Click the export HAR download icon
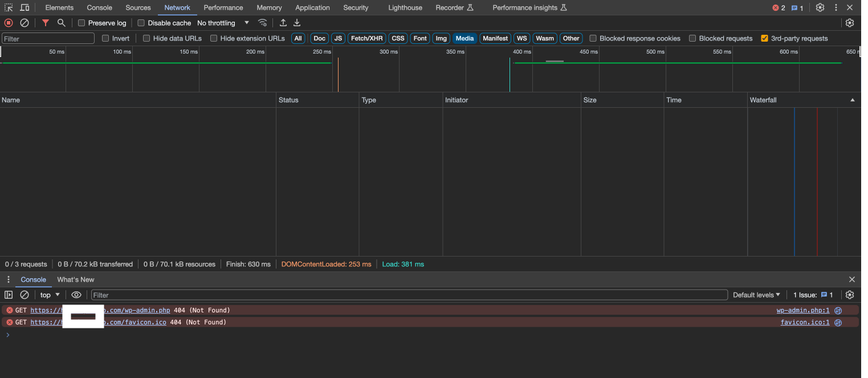This screenshot has width=868, height=378. pyautogui.click(x=297, y=23)
